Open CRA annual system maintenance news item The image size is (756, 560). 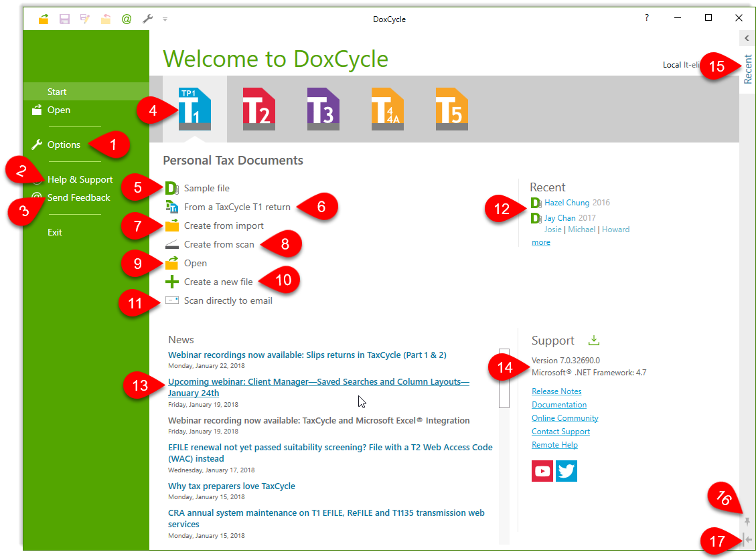(326, 519)
